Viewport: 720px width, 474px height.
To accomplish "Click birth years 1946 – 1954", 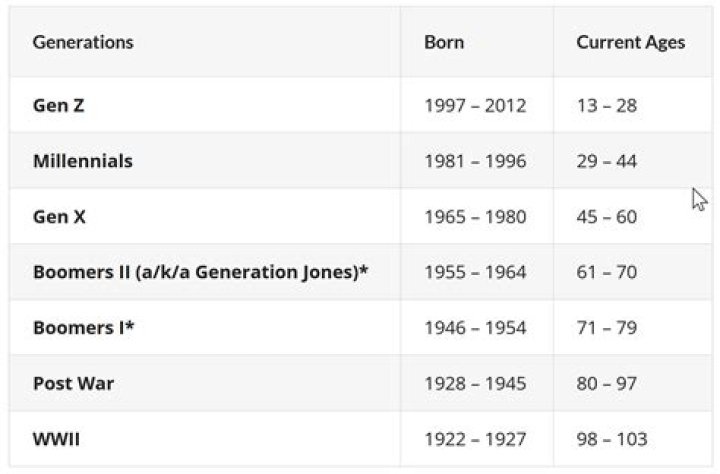I will (x=475, y=327).
